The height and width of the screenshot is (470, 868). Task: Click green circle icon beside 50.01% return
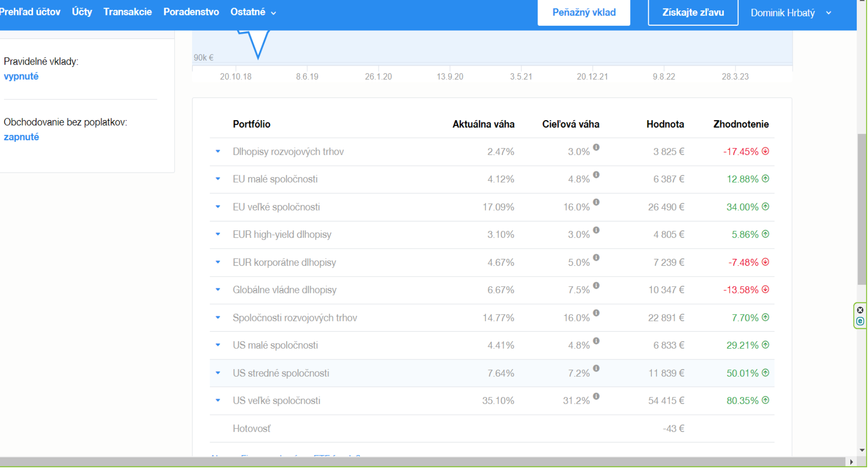pos(765,373)
